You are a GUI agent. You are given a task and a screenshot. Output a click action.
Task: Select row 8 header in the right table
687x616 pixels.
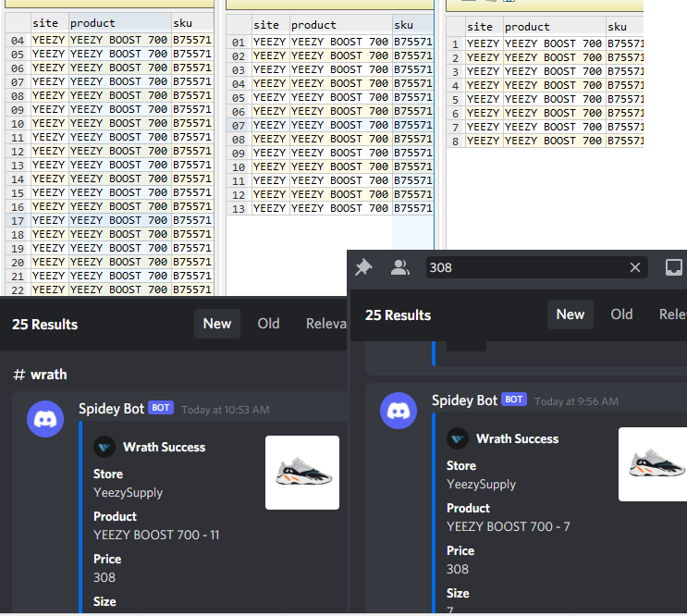click(456, 142)
